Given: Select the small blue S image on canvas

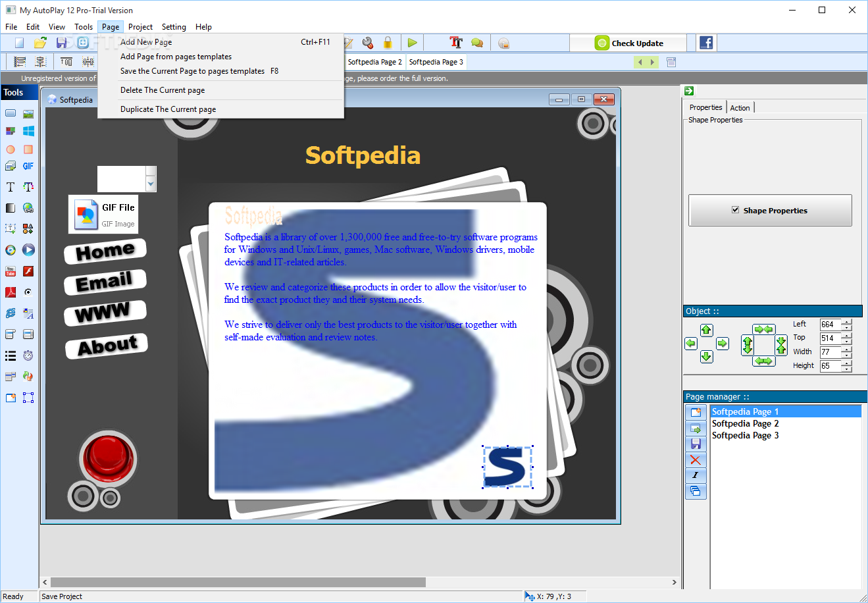Looking at the screenshot, I should pos(507,467).
